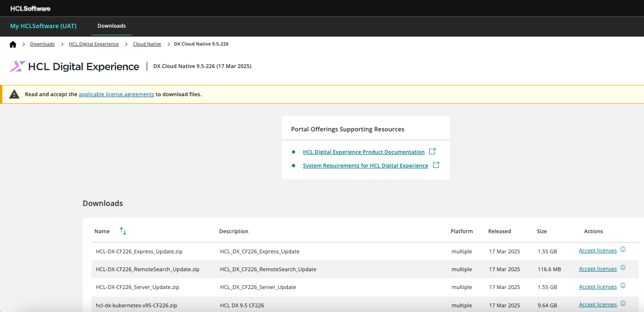Accept licenses for hcl-dx-kubernetes-v95-CF226.zip

pos(598,304)
